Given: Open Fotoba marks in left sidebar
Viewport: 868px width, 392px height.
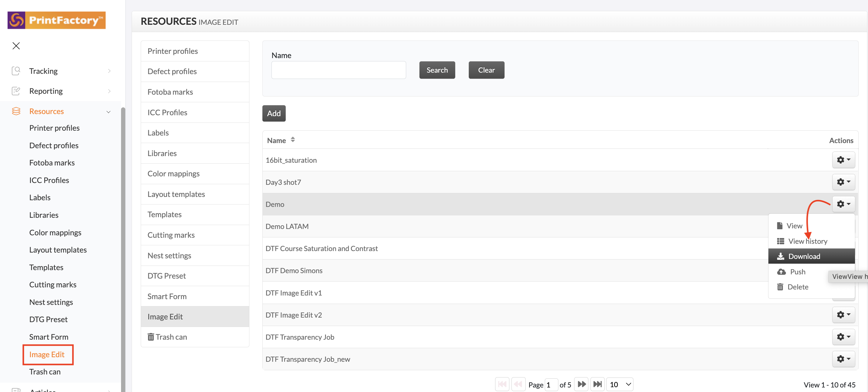Looking at the screenshot, I should 52,163.
